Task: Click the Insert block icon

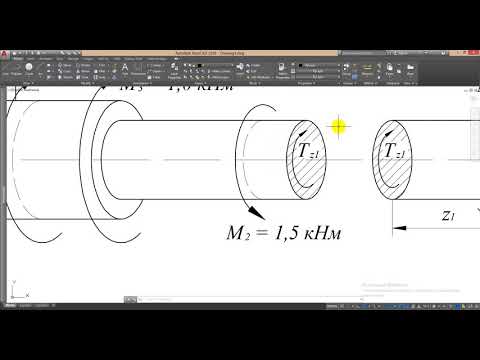Action: [240, 69]
